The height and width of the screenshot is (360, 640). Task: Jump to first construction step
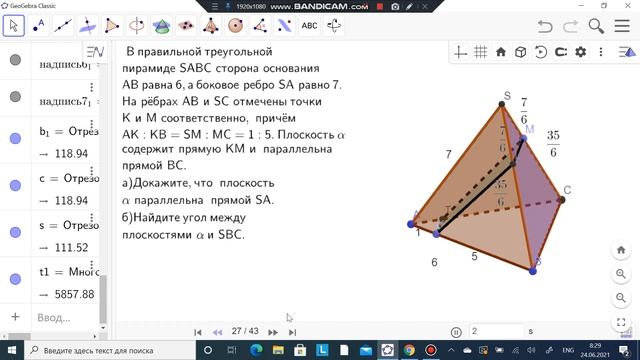(198, 332)
